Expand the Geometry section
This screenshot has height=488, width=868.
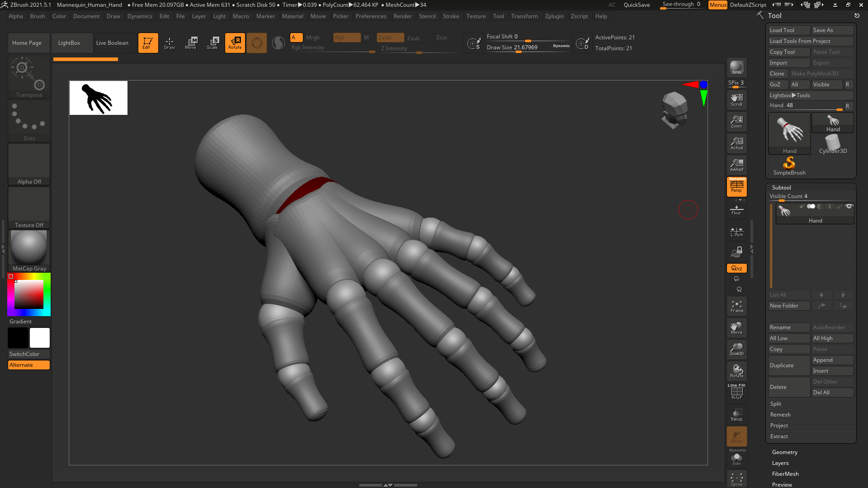784,452
